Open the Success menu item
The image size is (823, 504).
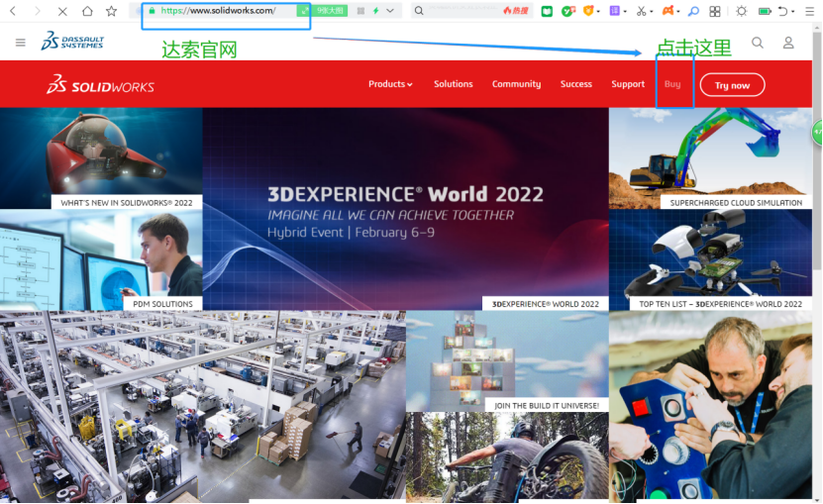[x=576, y=84]
